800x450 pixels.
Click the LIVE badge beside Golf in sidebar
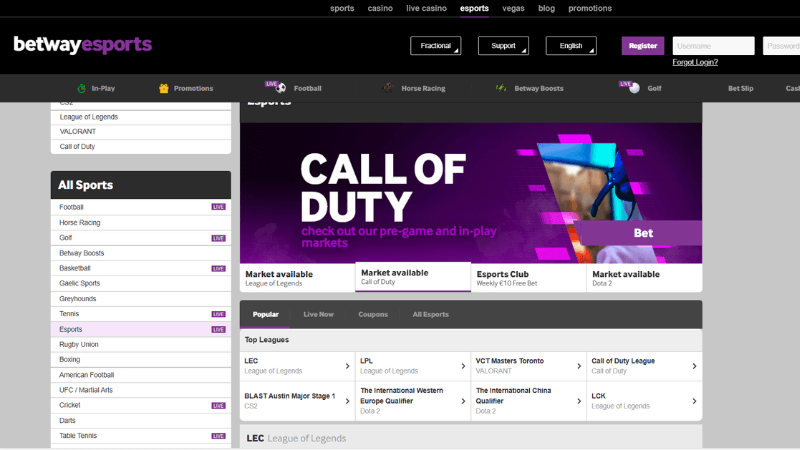coord(218,238)
